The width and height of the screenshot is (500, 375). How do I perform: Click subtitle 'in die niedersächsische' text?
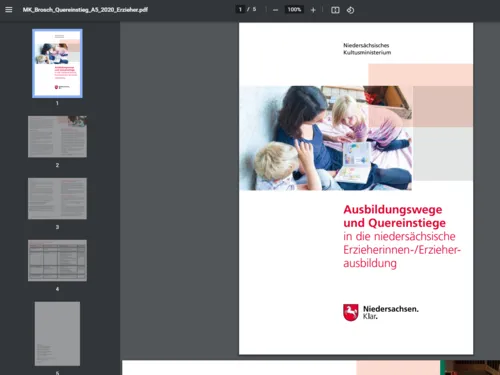click(399, 236)
